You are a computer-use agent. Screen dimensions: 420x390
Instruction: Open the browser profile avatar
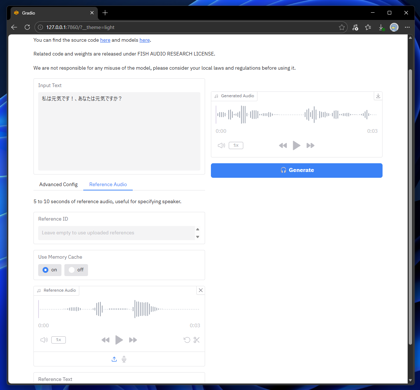pos(394,27)
